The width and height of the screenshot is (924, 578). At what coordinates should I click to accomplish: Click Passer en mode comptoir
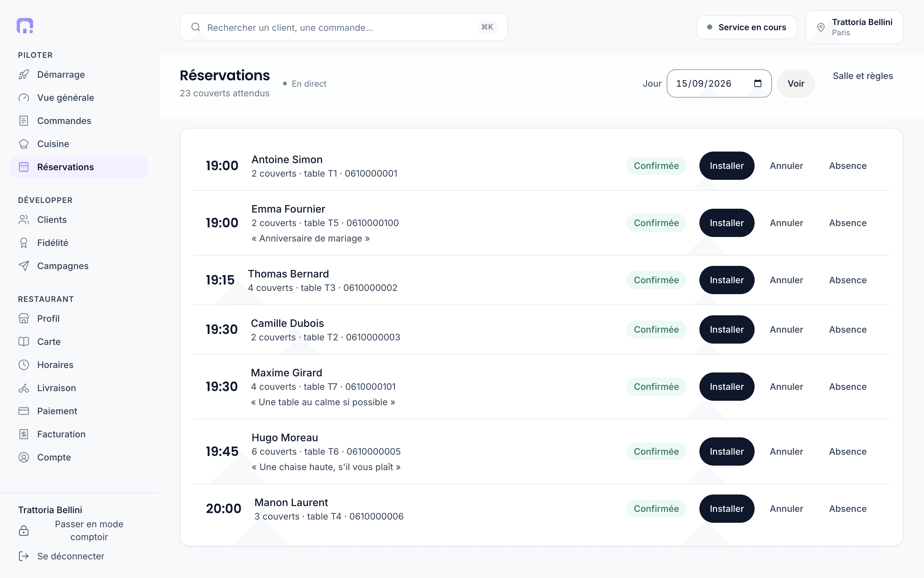[80, 530]
